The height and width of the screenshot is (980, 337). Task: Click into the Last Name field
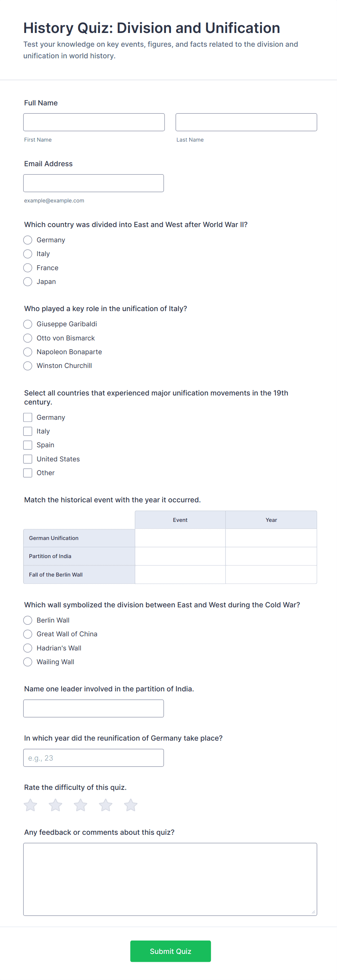pos(246,122)
